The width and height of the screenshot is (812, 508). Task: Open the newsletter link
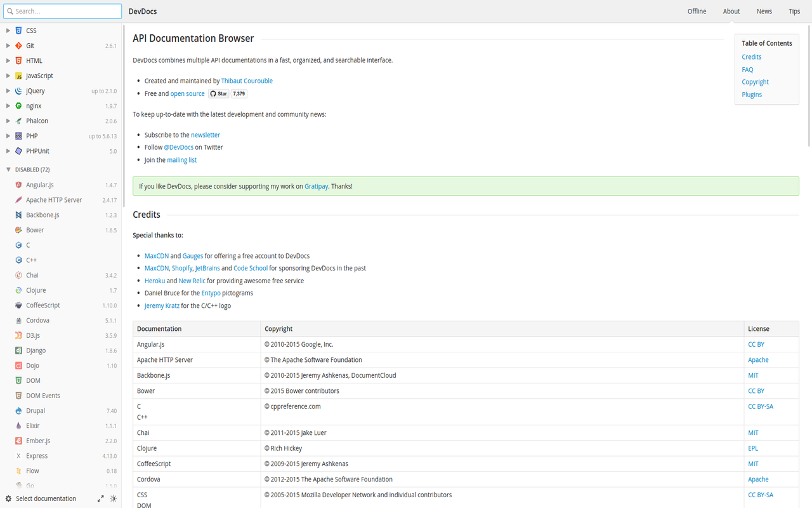(x=206, y=135)
